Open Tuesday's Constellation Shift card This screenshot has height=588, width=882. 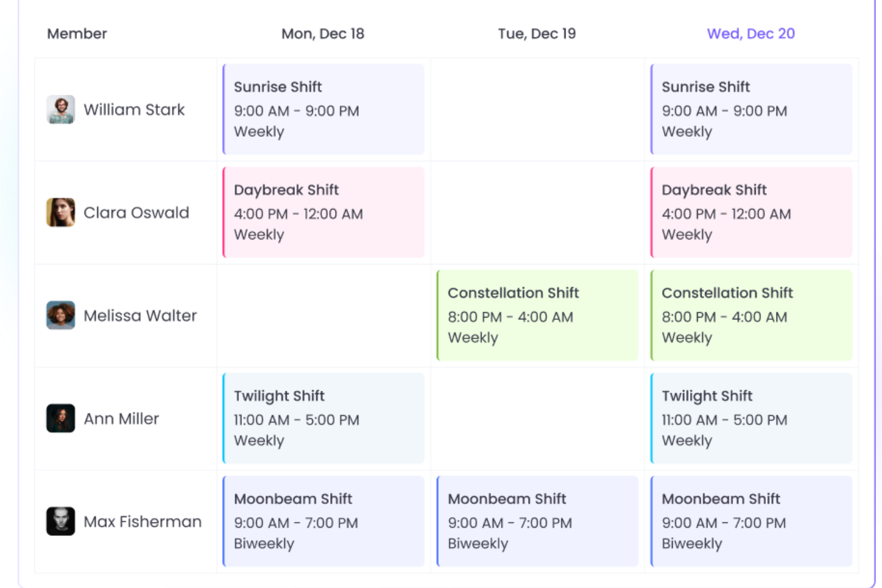coord(537,316)
